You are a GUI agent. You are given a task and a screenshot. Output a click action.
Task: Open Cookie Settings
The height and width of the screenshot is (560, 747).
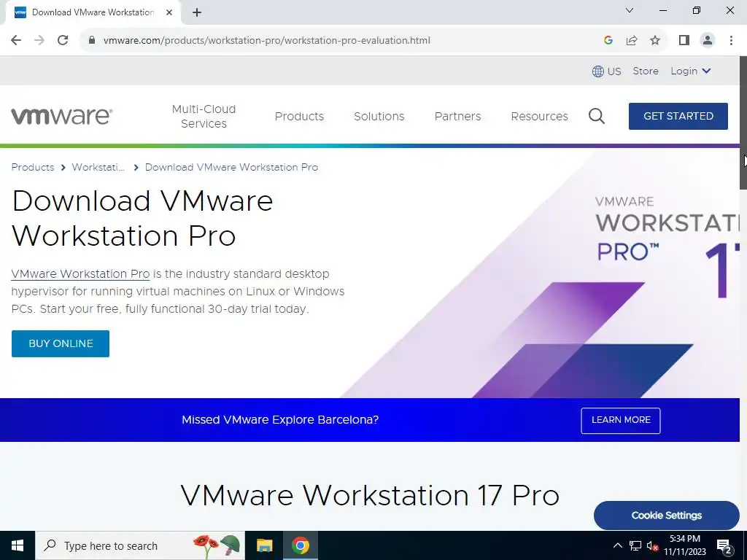tap(667, 516)
